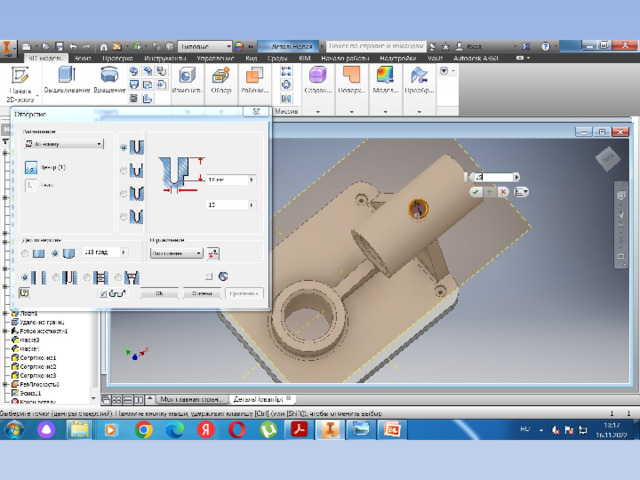
Task: Click the Work features (Рабочие) ribbon icon
Action: (254, 76)
